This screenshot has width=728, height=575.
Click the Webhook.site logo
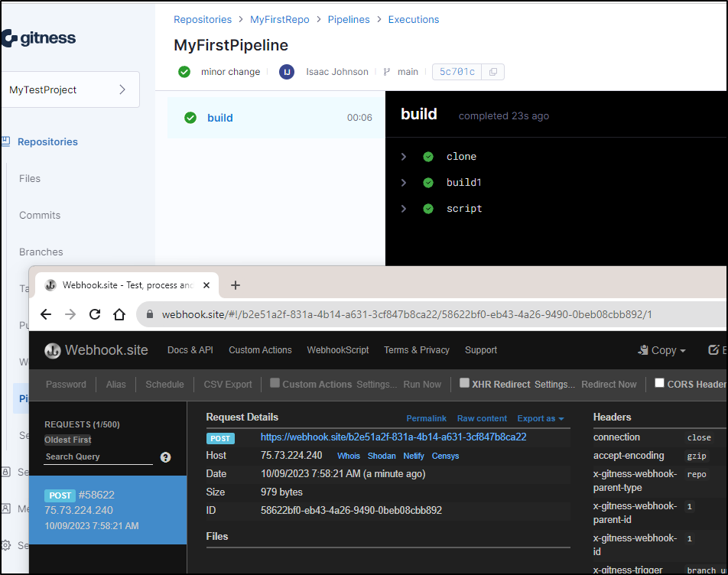click(96, 350)
